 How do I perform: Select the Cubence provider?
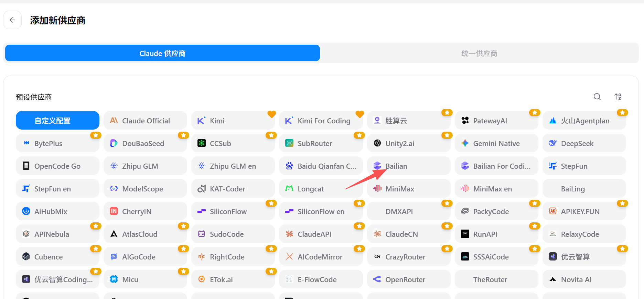point(57,256)
